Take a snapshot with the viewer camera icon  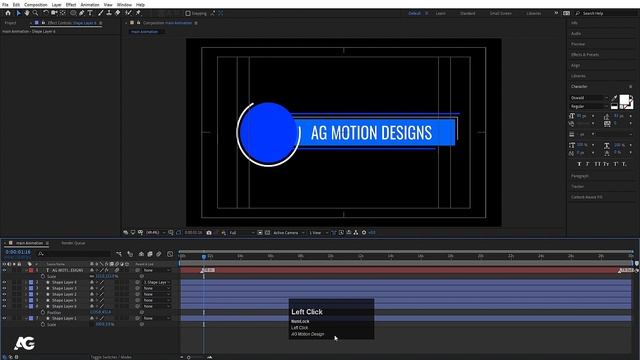pyautogui.click(x=209, y=233)
